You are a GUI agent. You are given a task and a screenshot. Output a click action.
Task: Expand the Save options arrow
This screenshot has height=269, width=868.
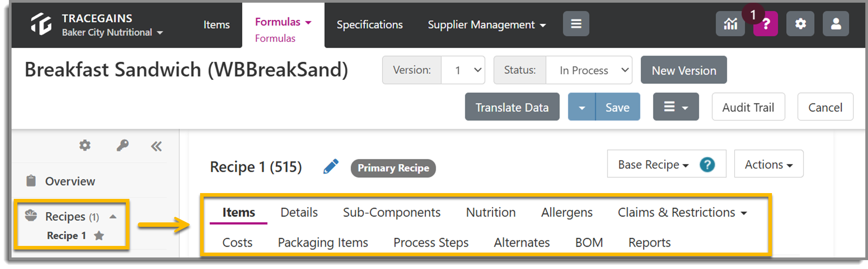[x=582, y=107]
